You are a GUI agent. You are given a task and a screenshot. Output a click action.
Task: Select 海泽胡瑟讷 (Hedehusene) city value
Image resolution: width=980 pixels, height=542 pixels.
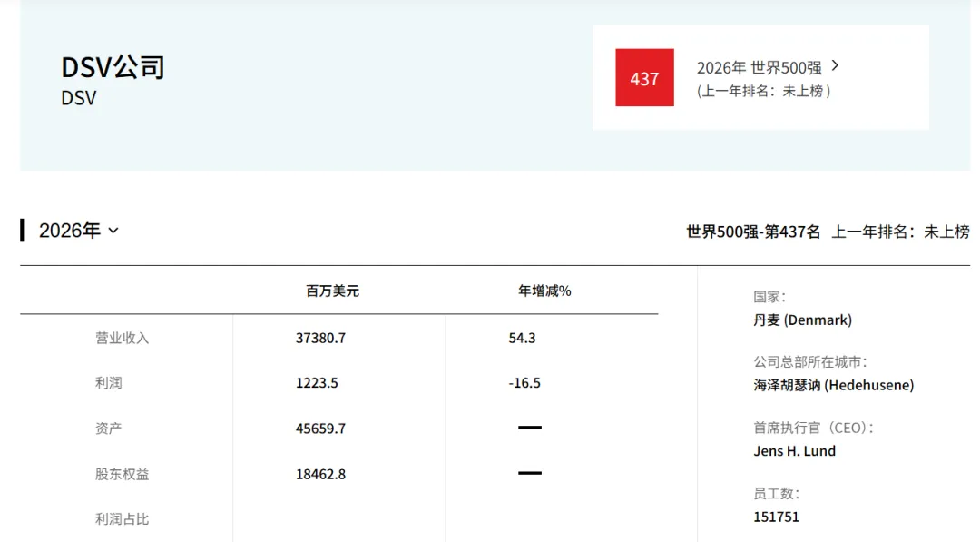pyautogui.click(x=834, y=385)
